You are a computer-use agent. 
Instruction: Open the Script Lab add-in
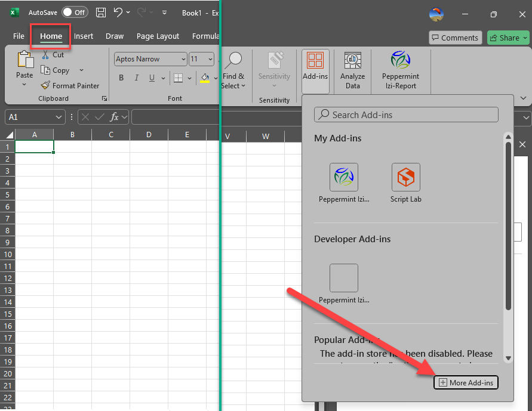[x=406, y=183]
